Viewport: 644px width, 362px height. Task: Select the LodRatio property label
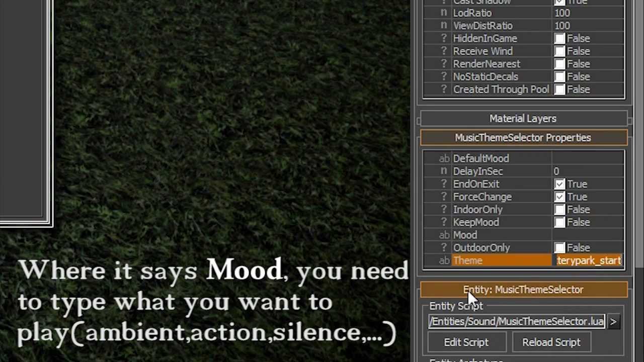[472, 13]
